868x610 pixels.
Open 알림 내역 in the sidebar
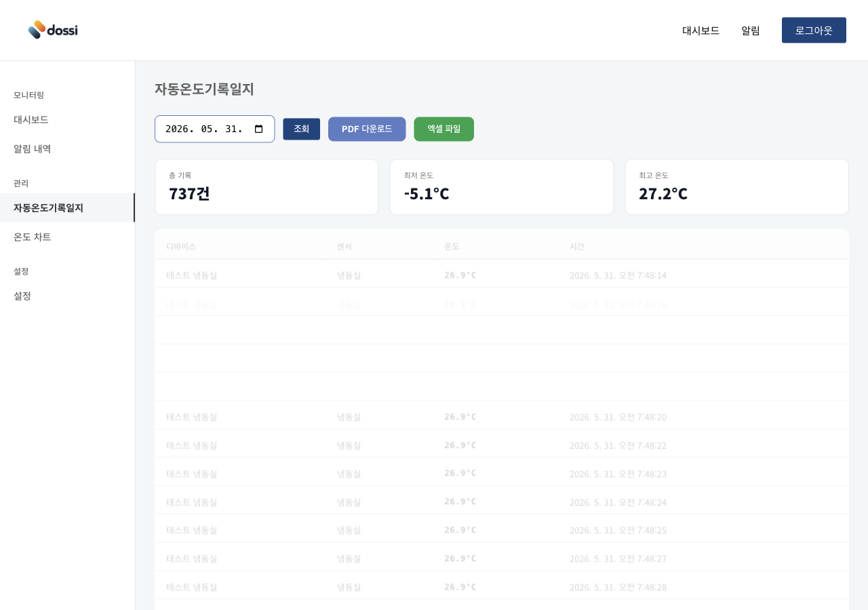click(x=67, y=148)
